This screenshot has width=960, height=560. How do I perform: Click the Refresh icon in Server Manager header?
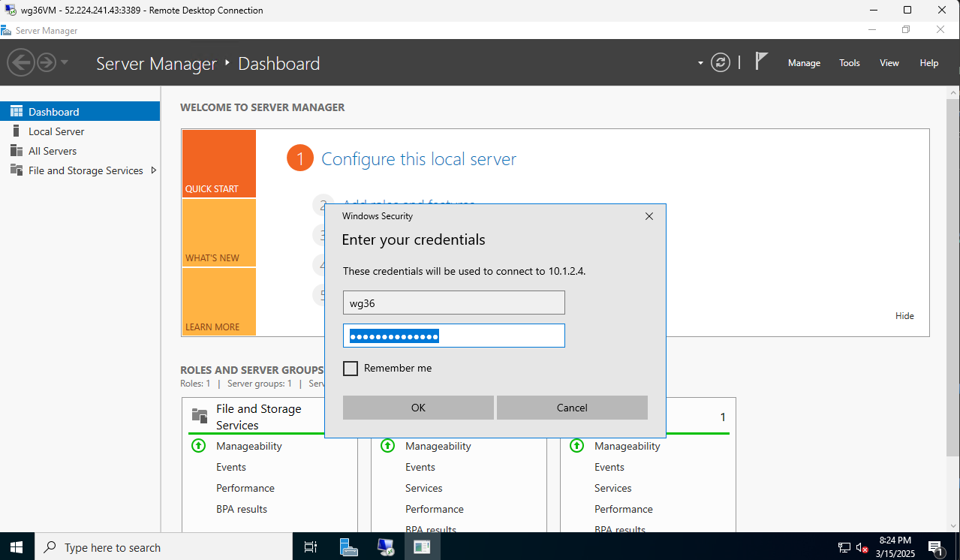pos(721,63)
